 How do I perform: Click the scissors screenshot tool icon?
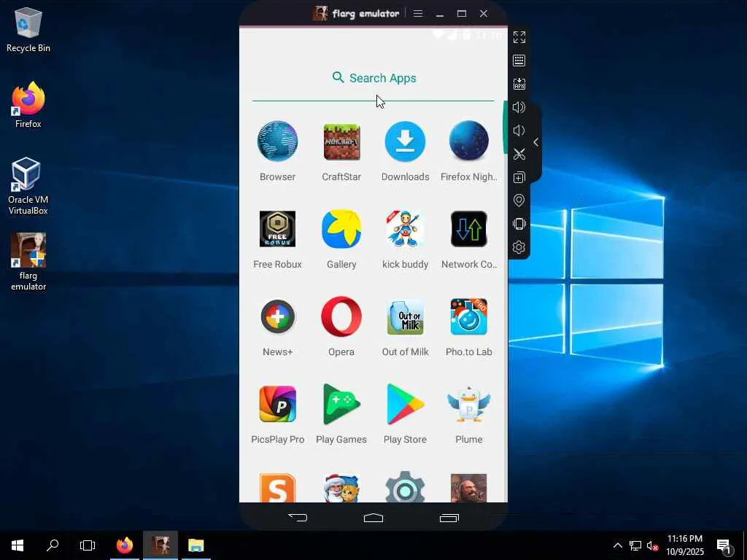coord(519,154)
